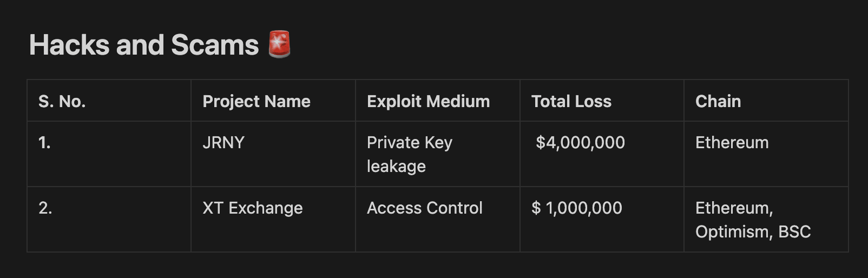
Task: Click the word leakage in the table
Action: tap(396, 167)
